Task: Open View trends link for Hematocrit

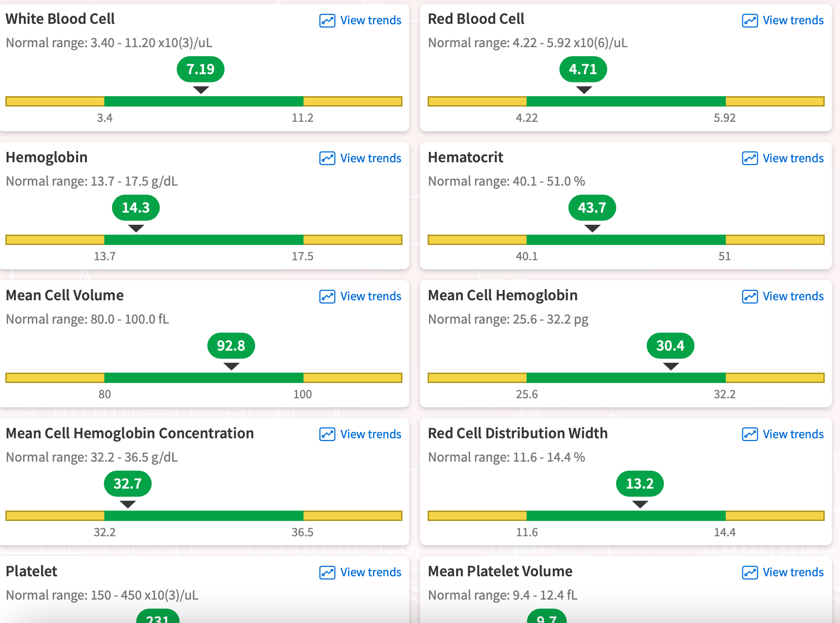Action: point(793,158)
